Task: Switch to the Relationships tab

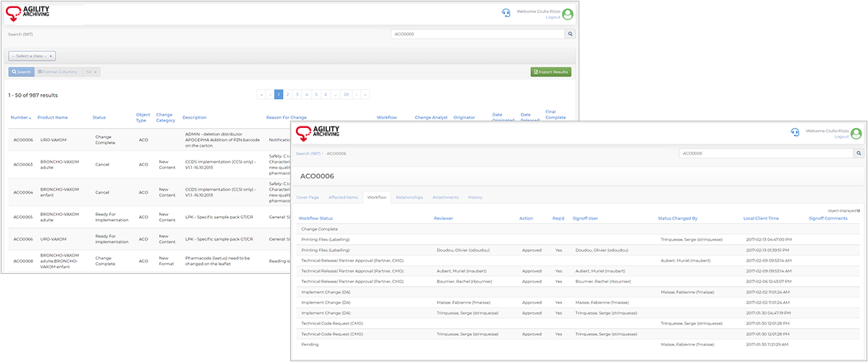Action: pos(409,197)
